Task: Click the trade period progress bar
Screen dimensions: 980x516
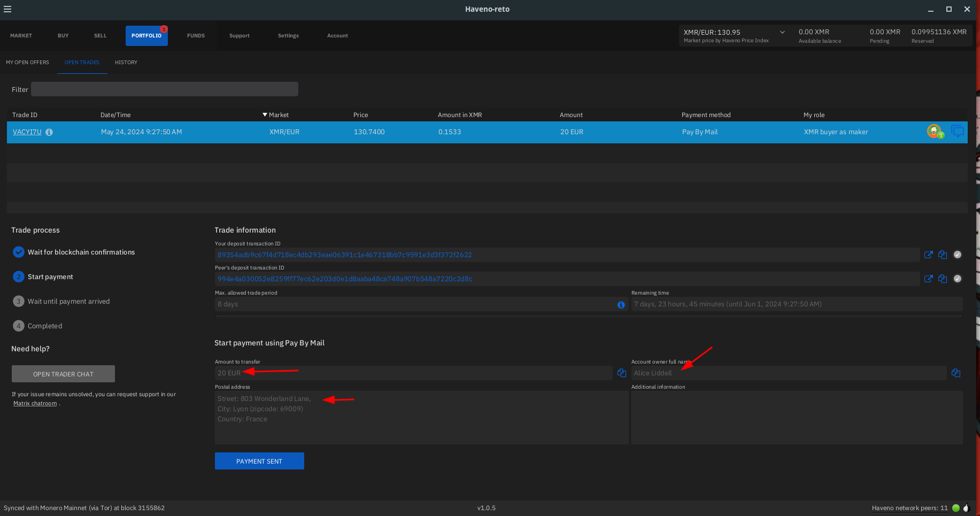Action: (589, 316)
